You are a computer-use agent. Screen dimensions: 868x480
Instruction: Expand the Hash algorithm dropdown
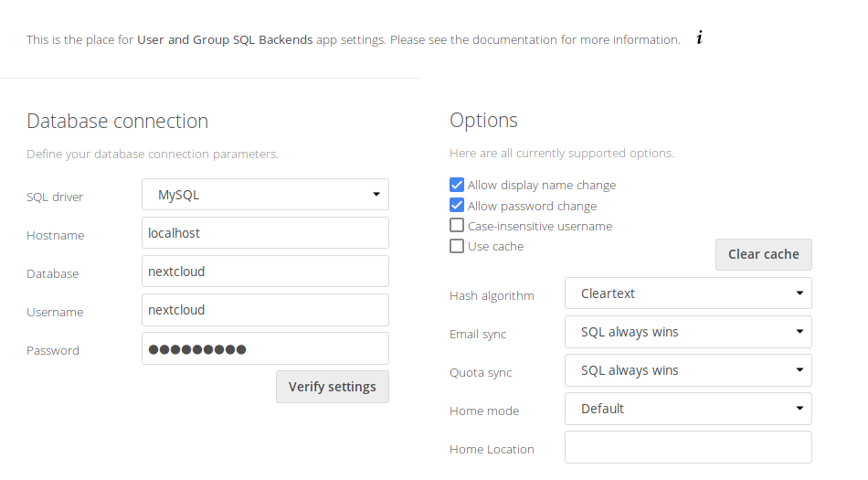tap(688, 293)
